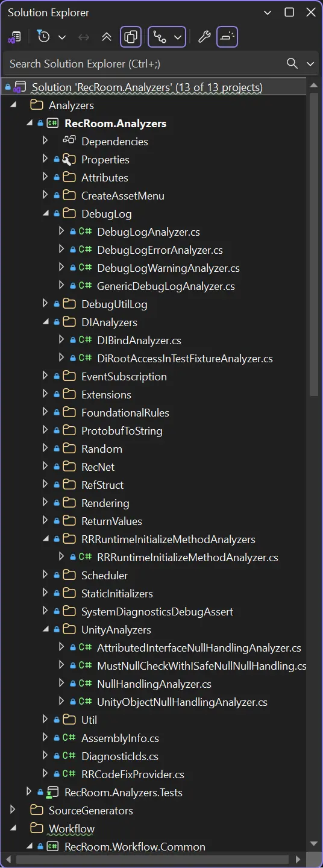Image resolution: width=323 pixels, height=868 pixels.
Task: Click C# icon of AssemblyInfo.cs
Action: 69,738
